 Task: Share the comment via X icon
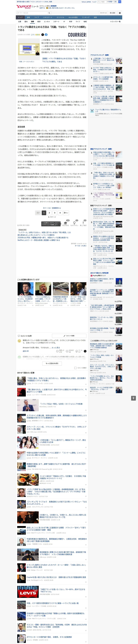coord(85,351)
